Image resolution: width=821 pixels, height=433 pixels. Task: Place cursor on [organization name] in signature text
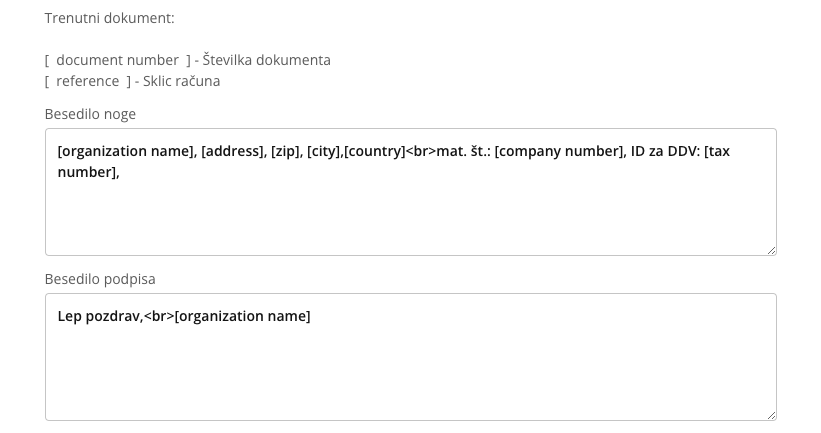click(x=242, y=316)
